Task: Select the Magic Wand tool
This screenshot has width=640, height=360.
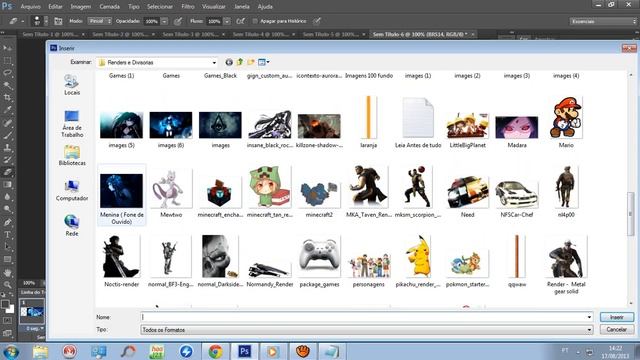Action: 7,85
